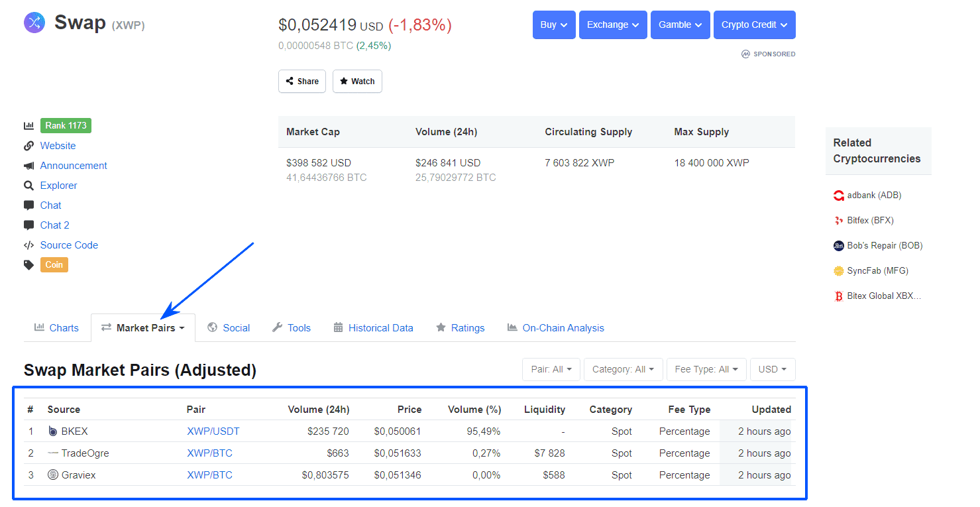The image size is (980, 507).
Task: Click the tag icon beside Coin
Action: coord(28,265)
